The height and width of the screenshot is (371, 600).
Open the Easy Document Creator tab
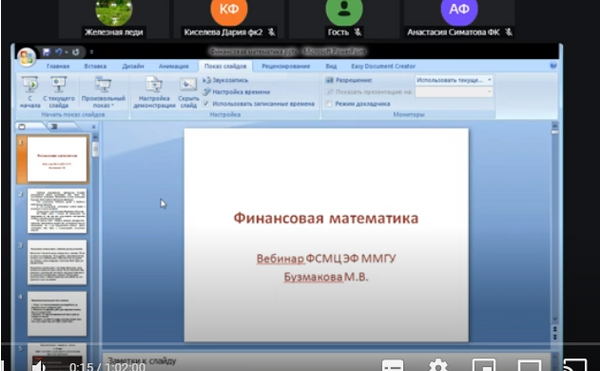383,66
